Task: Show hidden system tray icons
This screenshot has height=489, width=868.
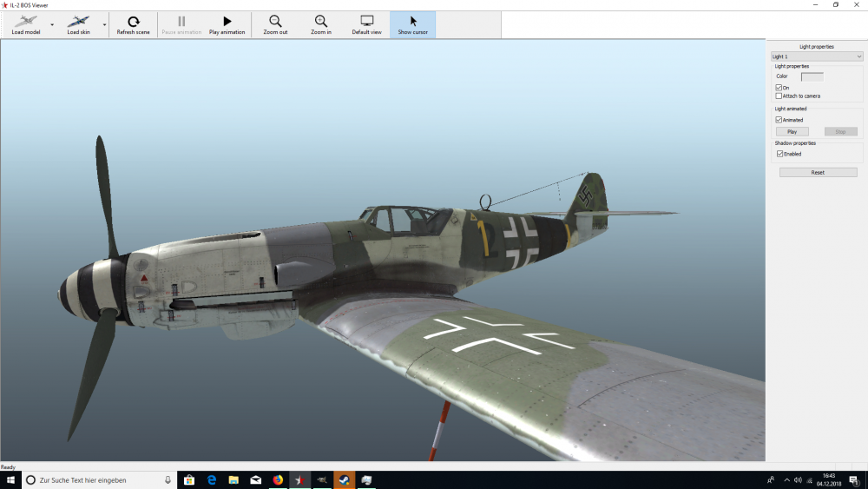Action: click(x=786, y=480)
